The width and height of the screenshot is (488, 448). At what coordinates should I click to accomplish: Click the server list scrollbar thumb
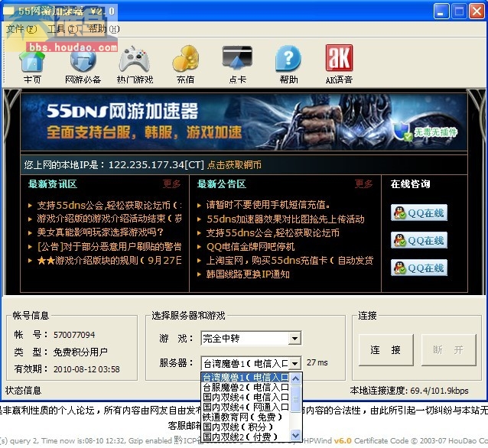295,399
